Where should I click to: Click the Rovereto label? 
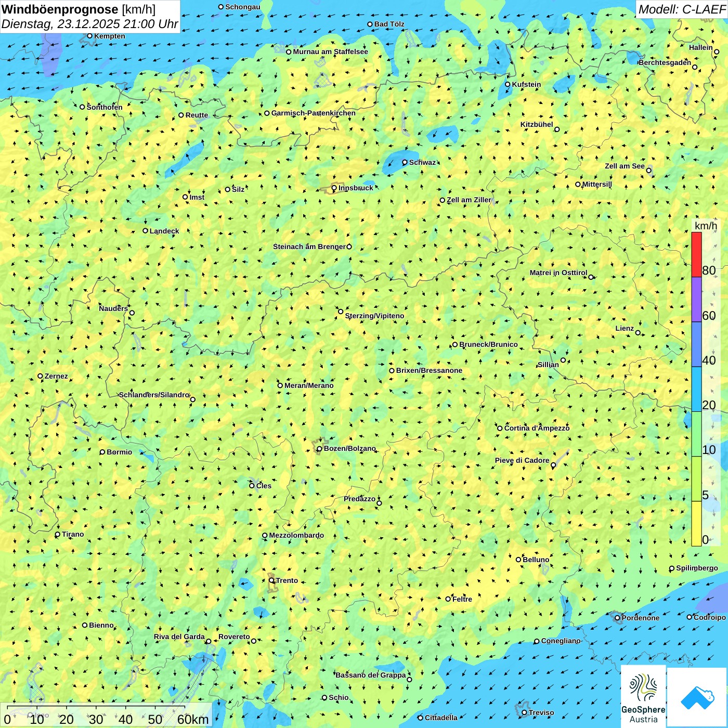pos(234,636)
